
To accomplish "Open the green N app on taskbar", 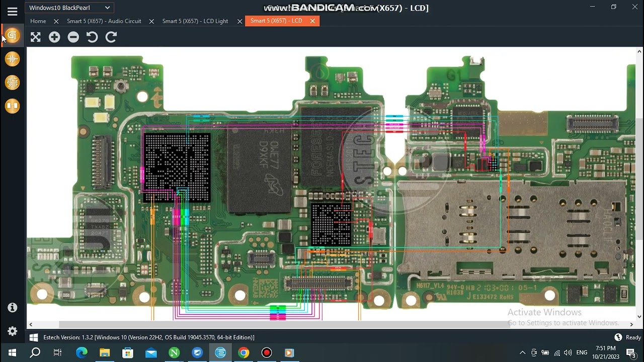I will (174, 352).
